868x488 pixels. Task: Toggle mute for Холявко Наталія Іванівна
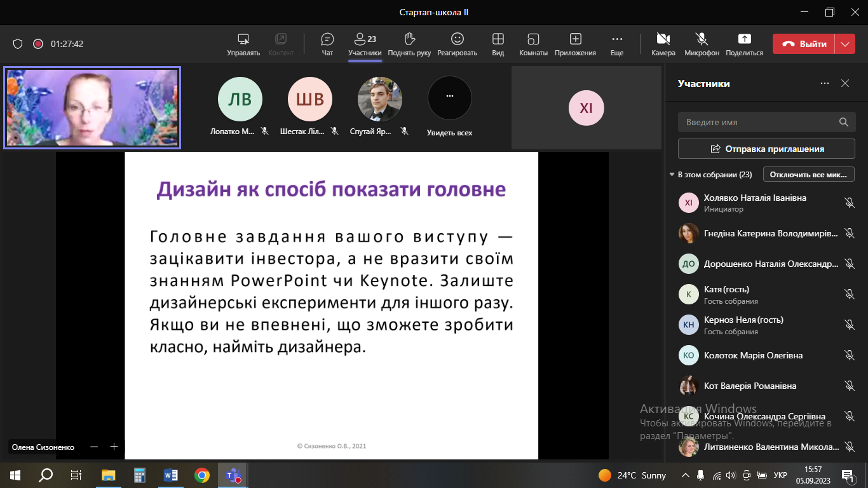(849, 203)
